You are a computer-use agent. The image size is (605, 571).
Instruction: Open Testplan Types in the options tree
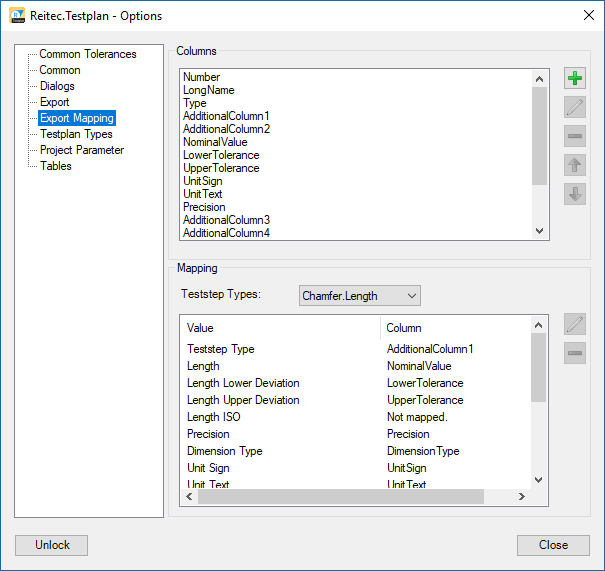tap(76, 134)
